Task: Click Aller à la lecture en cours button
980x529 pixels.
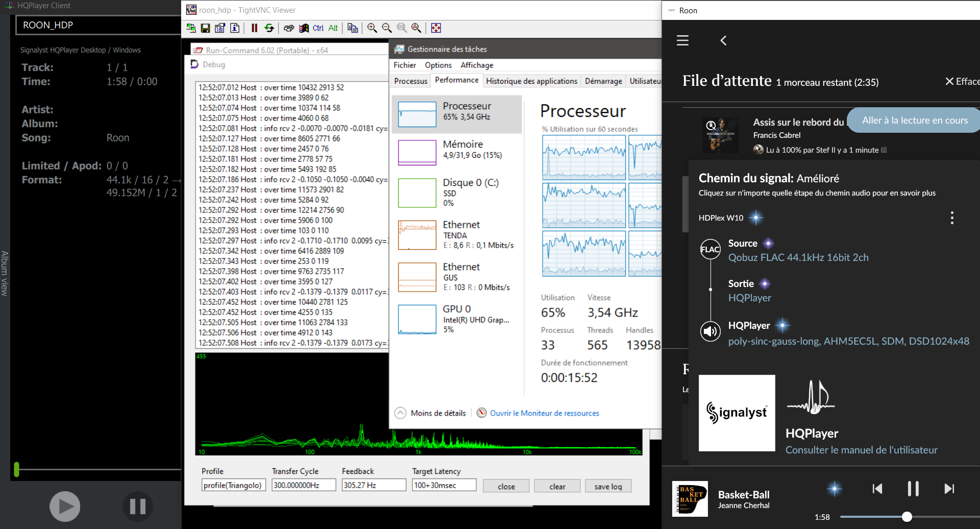Action: [915, 120]
